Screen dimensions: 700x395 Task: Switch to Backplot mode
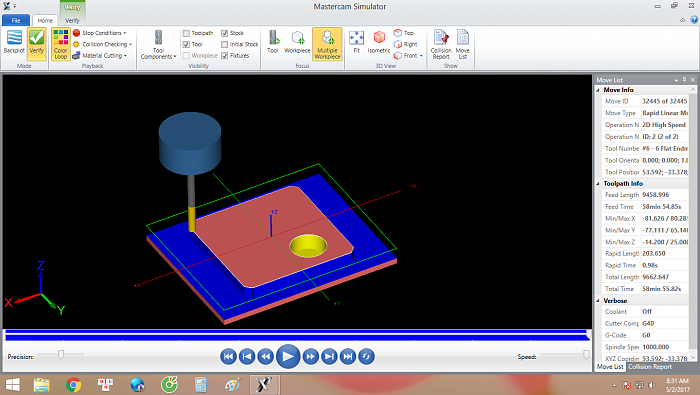[x=14, y=42]
